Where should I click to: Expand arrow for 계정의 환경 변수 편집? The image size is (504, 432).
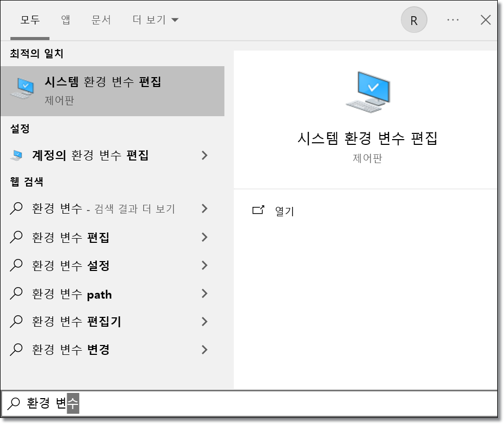tap(205, 155)
